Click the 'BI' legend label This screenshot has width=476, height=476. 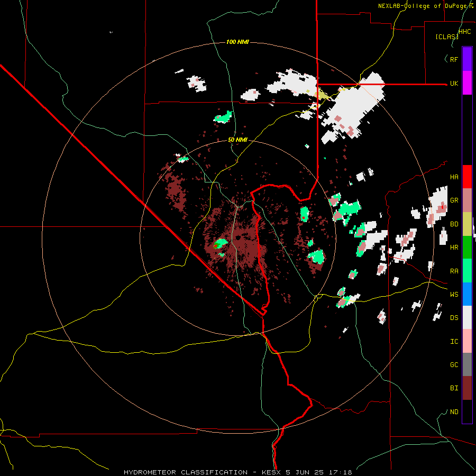click(454, 388)
